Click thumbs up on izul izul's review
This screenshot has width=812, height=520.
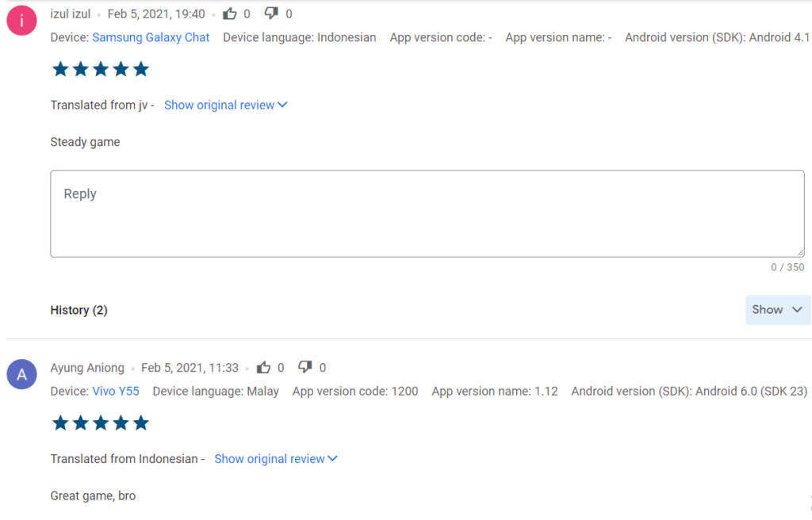pyautogui.click(x=230, y=13)
